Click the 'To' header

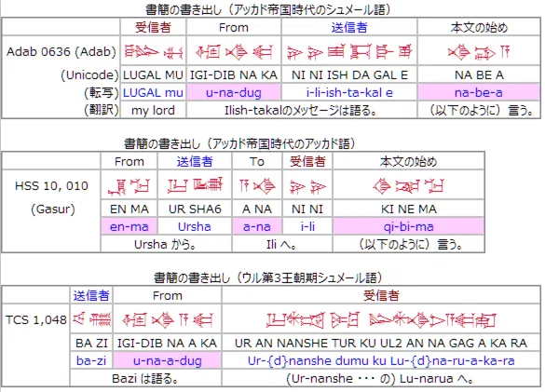(257, 162)
